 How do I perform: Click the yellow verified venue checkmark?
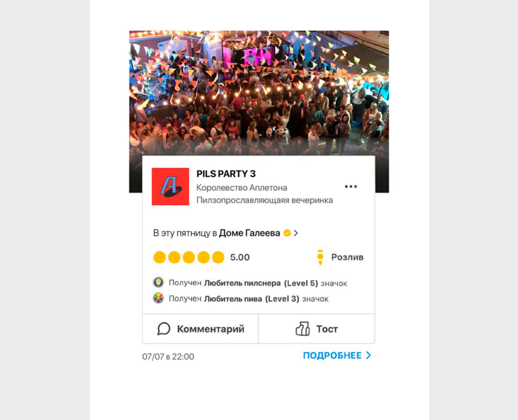[287, 233]
